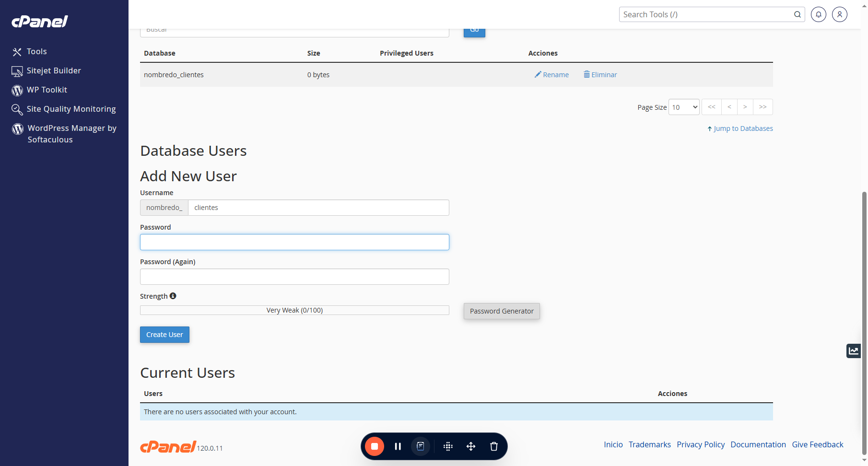Rename the nombredo_clientes database
The width and height of the screenshot is (868, 466).
(x=551, y=75)
